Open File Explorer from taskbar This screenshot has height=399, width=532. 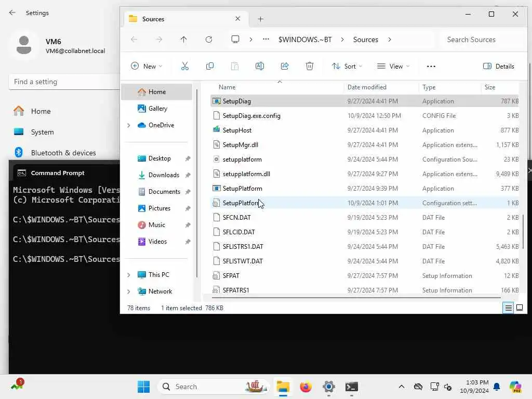click(283, 387)
